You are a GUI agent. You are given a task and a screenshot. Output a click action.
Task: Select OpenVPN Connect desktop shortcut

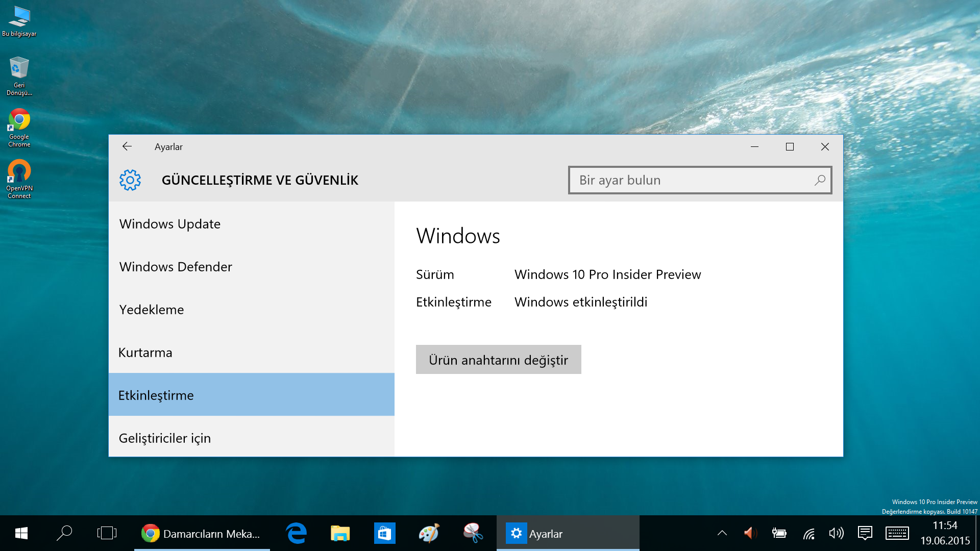point(19,179)
